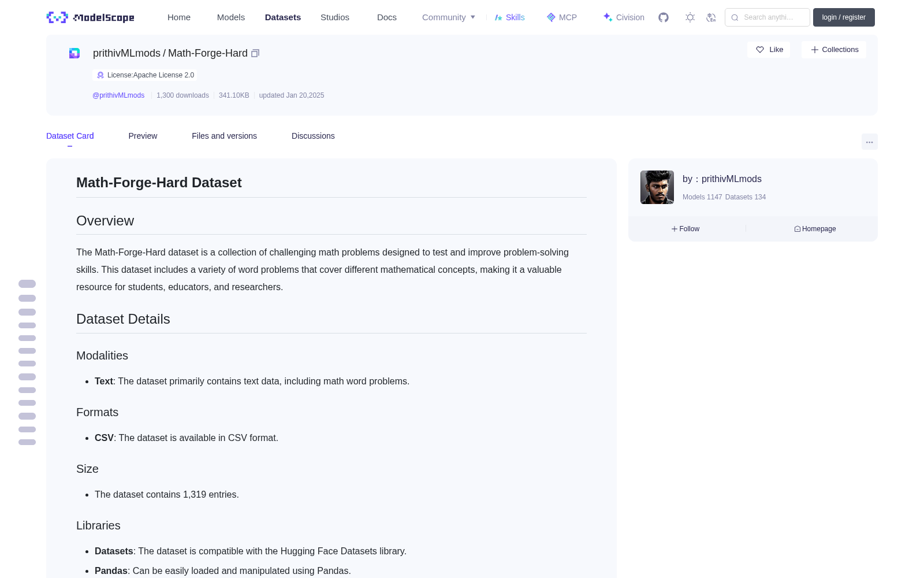924x578 pixels.
Task: Click the dataset avatar icon beside prithivMLmods
Action: click(74, 53)
